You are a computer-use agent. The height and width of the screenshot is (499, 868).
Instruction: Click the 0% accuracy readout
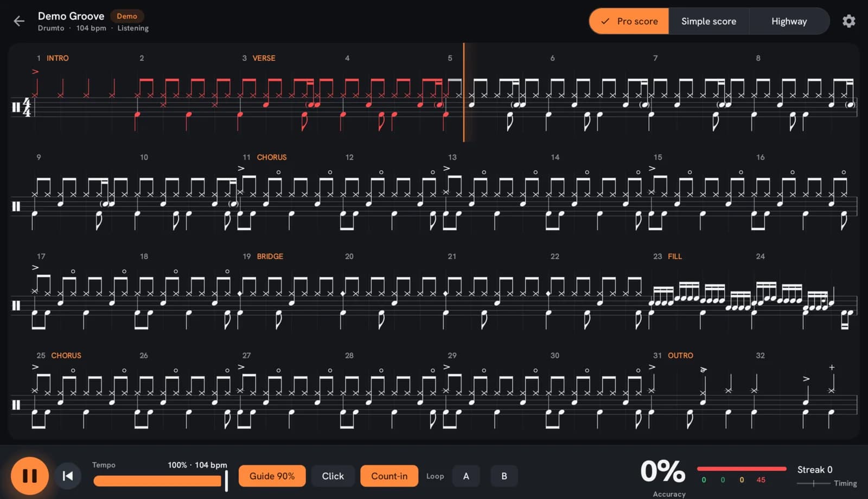point(663,471)
